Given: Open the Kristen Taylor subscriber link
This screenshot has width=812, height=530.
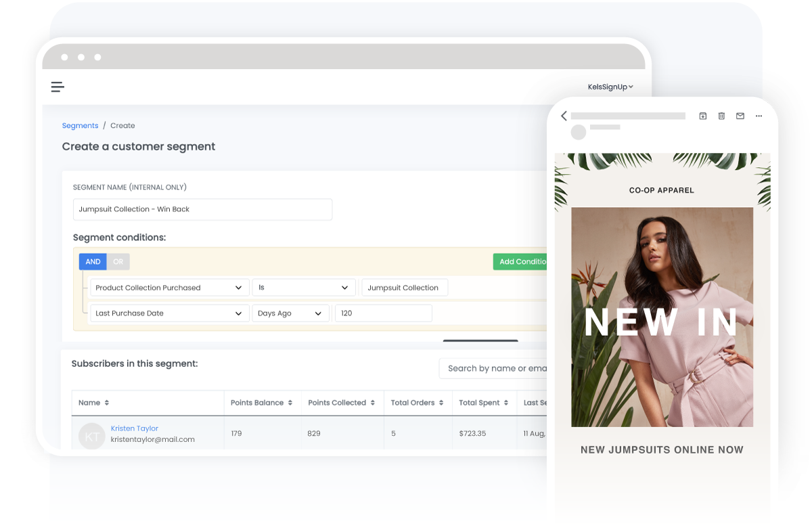Looking at the screenshot, I should [135, 428].
